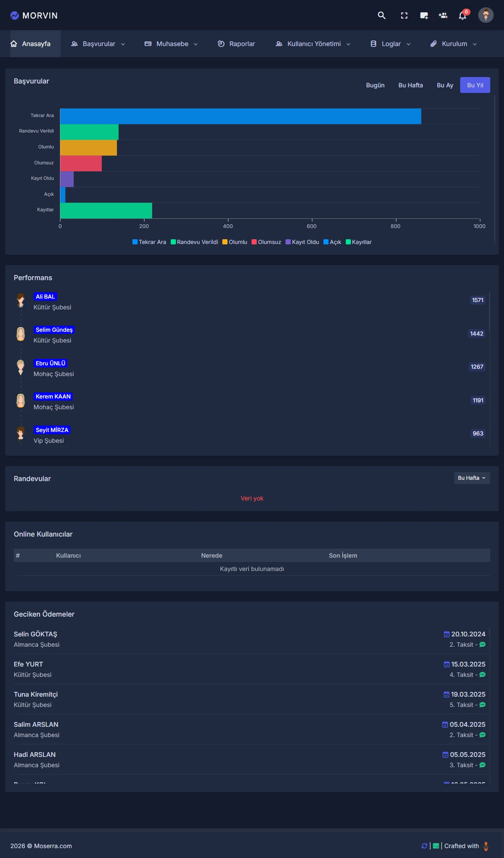Open the add message icon
504x858 pixels.
click(x=424, y=15)
